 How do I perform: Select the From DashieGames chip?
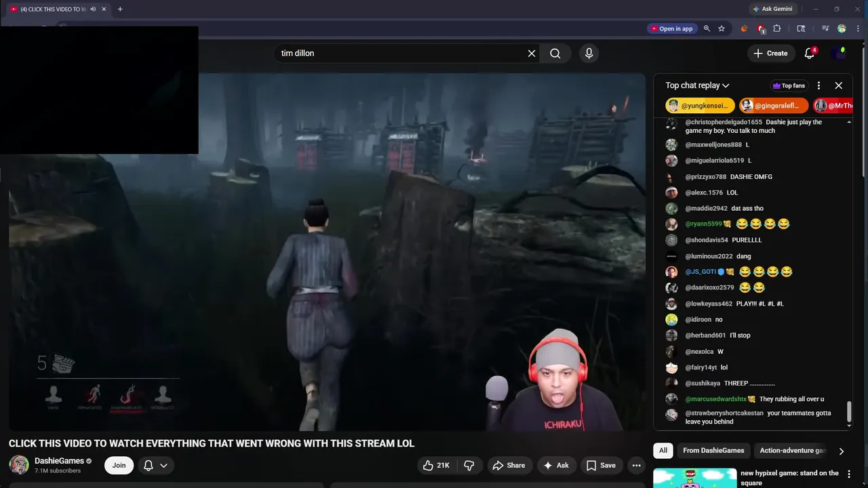(713, 451)
